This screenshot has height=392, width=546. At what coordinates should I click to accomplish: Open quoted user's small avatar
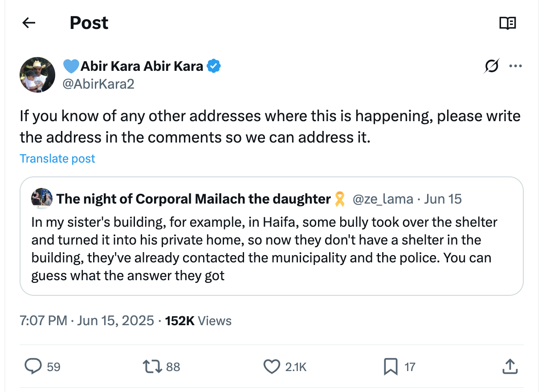click(42, 199)
